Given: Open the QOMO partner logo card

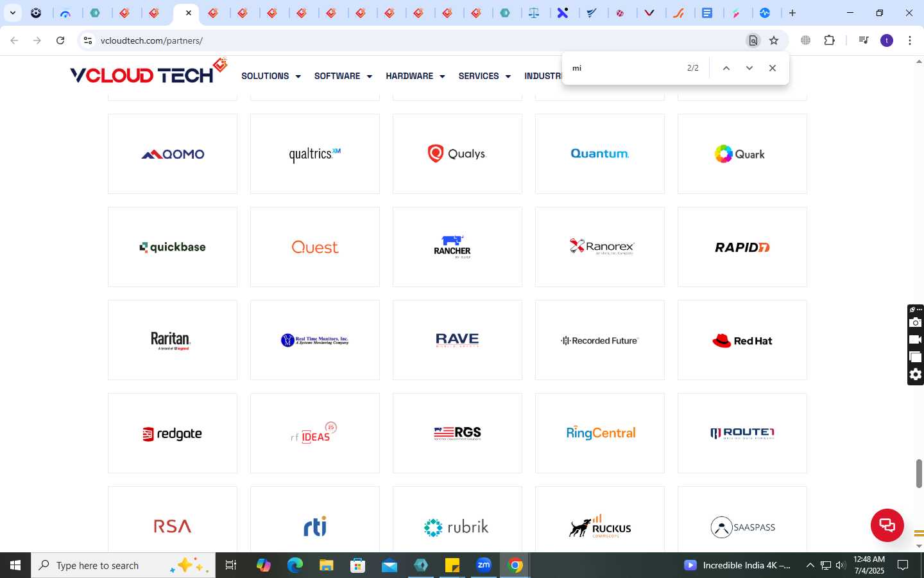Looking at the screenshot, I should [173, 154].
